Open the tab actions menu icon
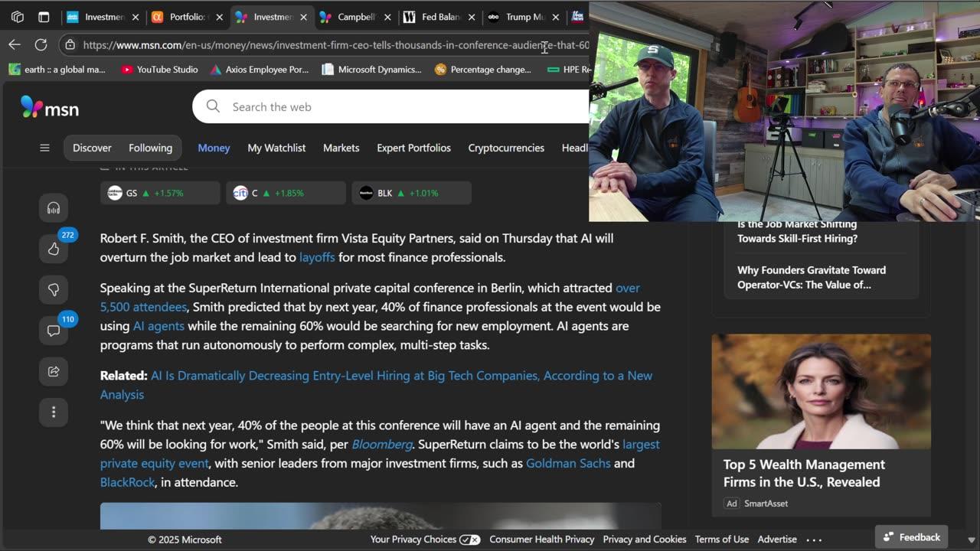Viewport: 980px width, 551px height. (44, 17)
